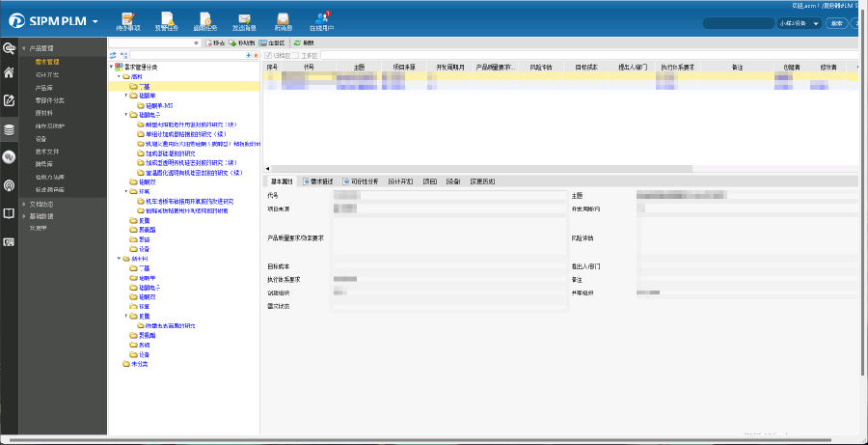Screen dimensions: 868x445
Task: Open the SIPM PLM logo dropdown arrow
Action: pyautogui.click(x=95, y=22)
